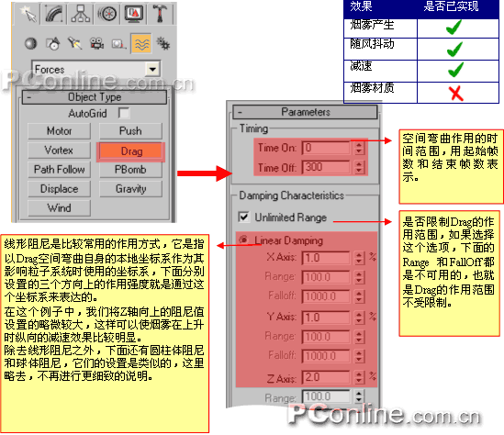The image size is (504, 435).
Task: Toggle the Unlimited Range checkbox
Action: click(244, 217)
